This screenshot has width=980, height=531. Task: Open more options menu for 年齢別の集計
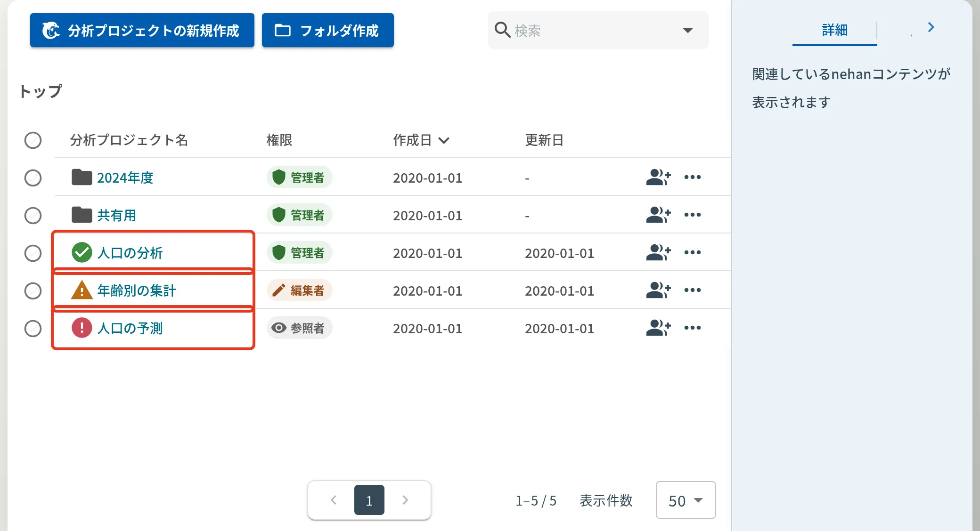[693, 290]
